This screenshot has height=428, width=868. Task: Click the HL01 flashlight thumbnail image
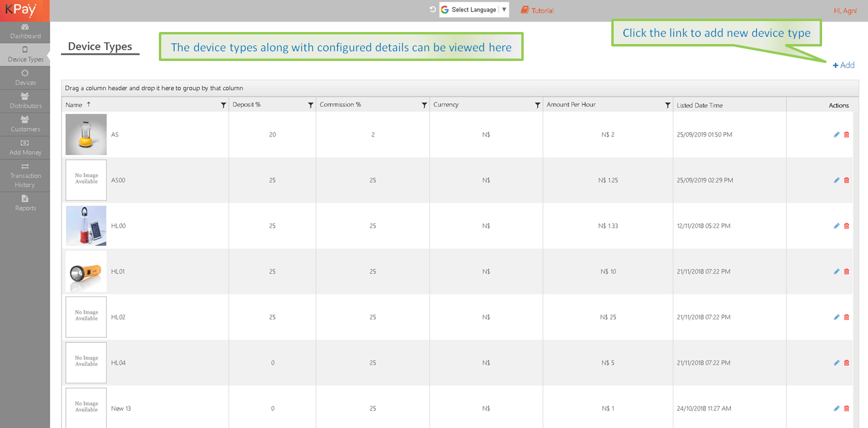click(86, 272)
